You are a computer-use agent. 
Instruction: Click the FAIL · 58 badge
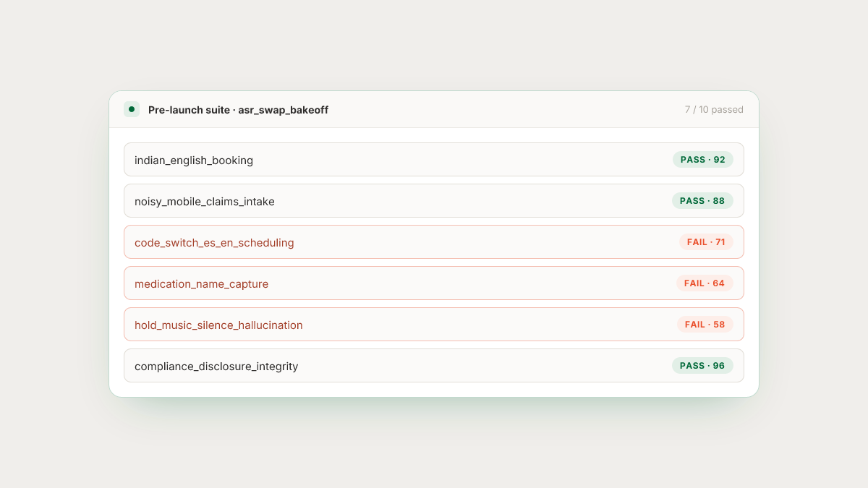705,325
